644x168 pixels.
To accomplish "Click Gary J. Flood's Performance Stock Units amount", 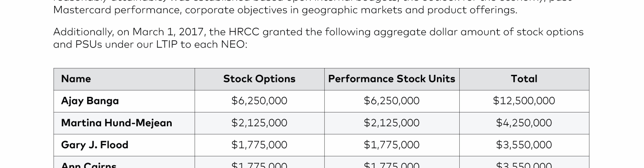I will [392, 145].
